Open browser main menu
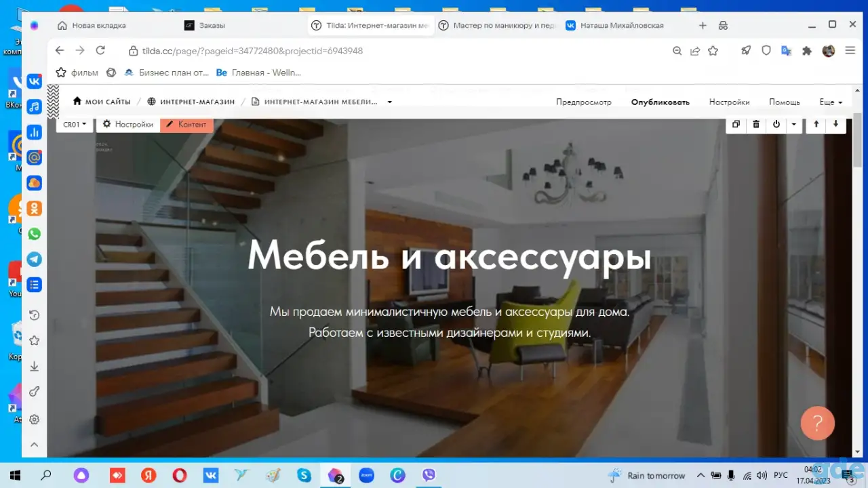Image resolution: width=868 pixels, height=488 pixels. (x=850, y=51)
